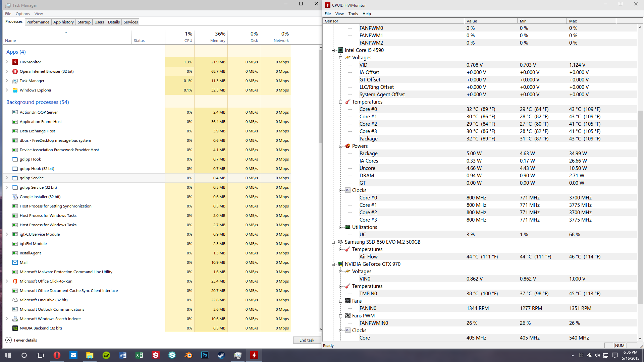
Task: Click Opera Internet Browser icon in process list
Action: click(x=15, y=71)
